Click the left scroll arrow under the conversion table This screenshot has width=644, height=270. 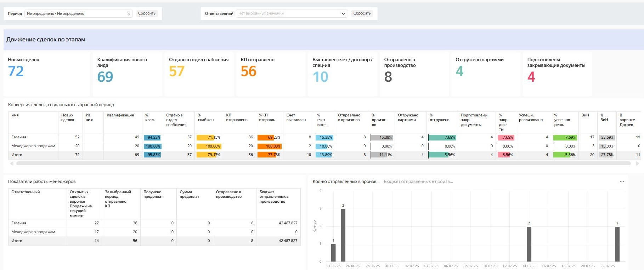click(12, 163)
